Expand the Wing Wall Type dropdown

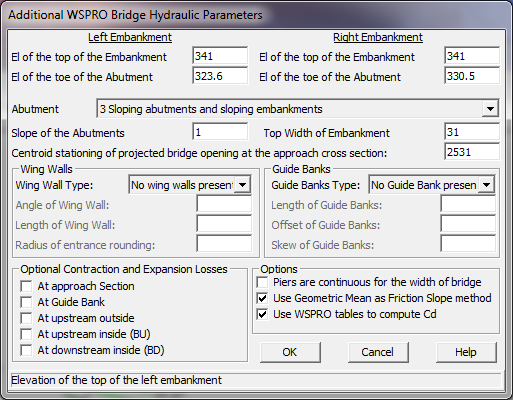pyautogui.click(x=242, y=185)
